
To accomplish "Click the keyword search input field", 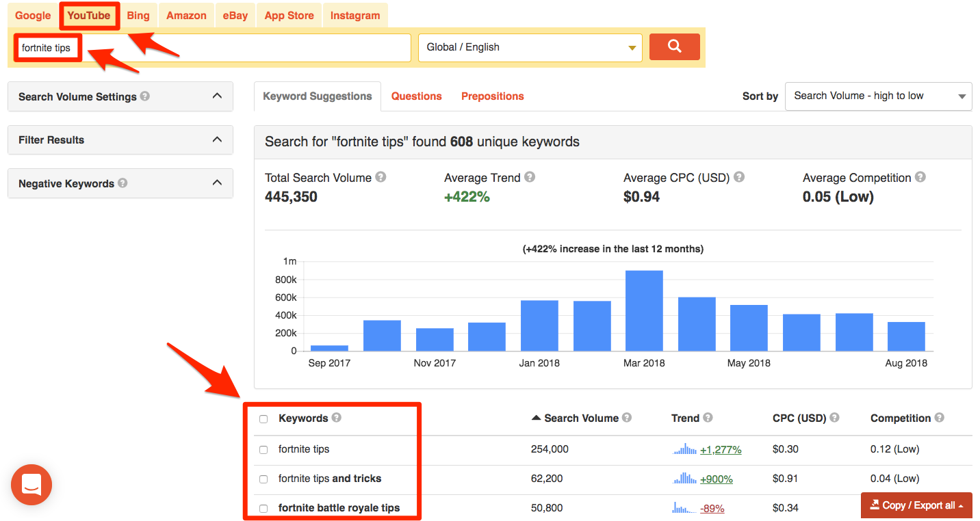I will [213, 48].
